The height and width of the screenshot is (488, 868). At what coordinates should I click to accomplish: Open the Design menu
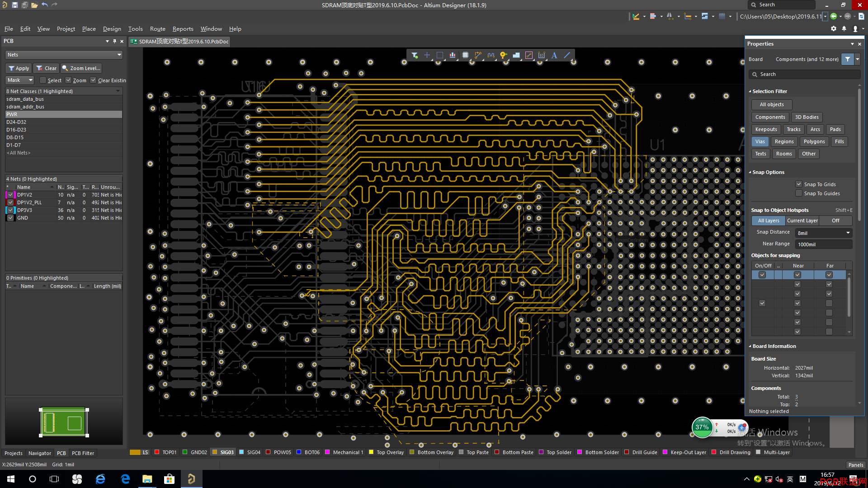coord(112,28)
